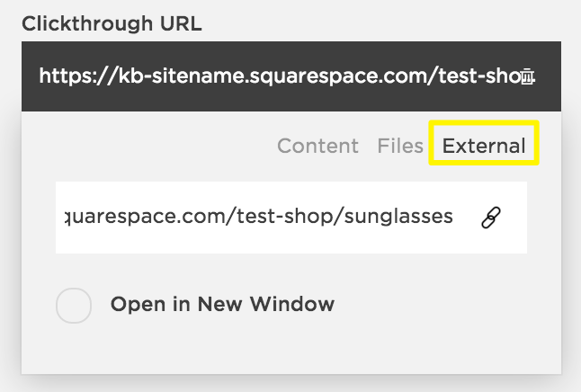
Task: Toggle the circle next to Open in New Window
Action: coord(74,305)
